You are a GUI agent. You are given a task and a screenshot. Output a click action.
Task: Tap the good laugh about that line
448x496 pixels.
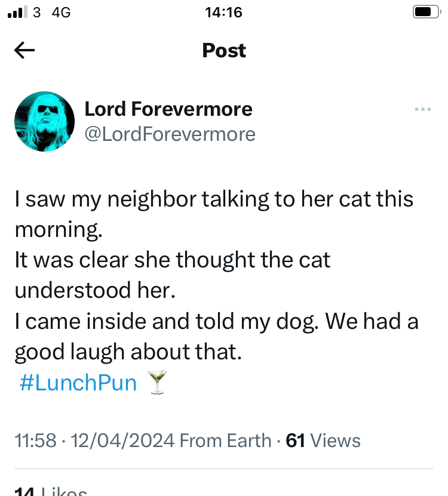[128, 352]
